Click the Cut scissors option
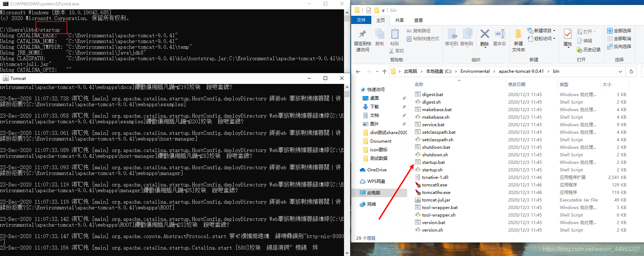The image size is (644, 256). (396, 51)
